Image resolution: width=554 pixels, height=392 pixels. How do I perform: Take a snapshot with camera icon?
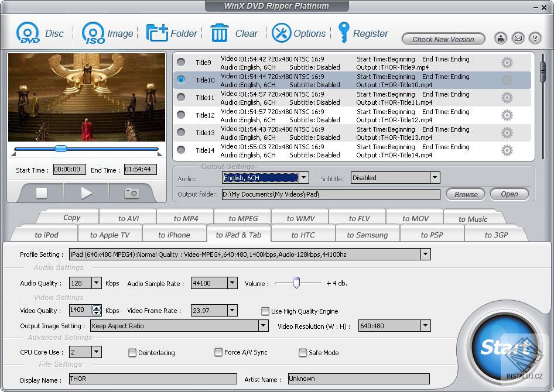(x=132, y=192)
